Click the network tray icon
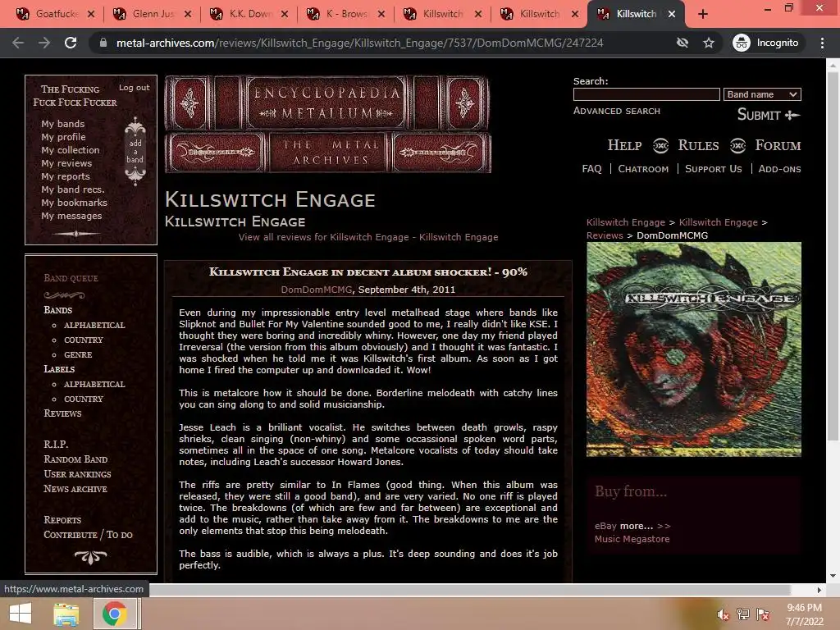This screenshot has height=630, width=840. coord(743,614)
